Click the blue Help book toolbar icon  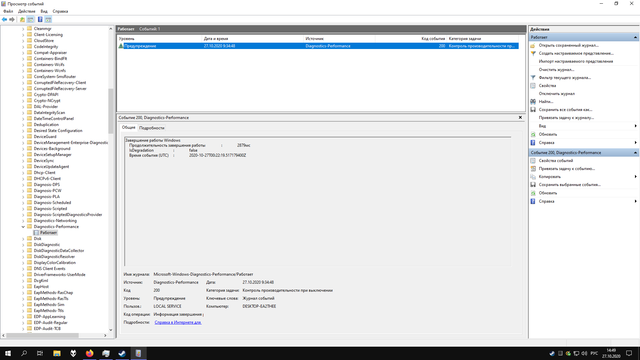pos(40,20)
